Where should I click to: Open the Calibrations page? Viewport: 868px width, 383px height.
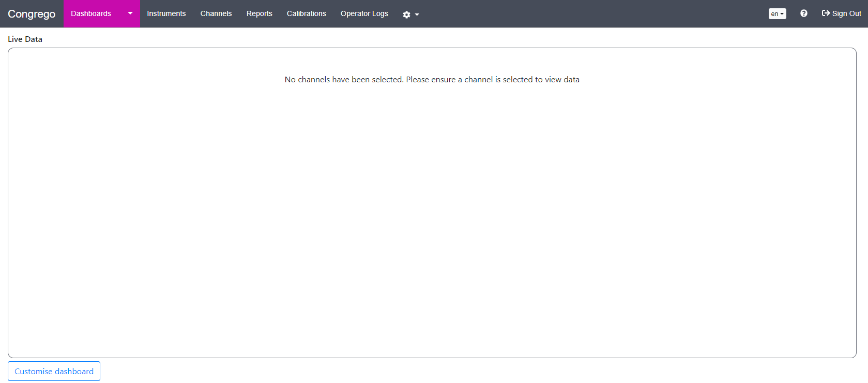[307, 13]
